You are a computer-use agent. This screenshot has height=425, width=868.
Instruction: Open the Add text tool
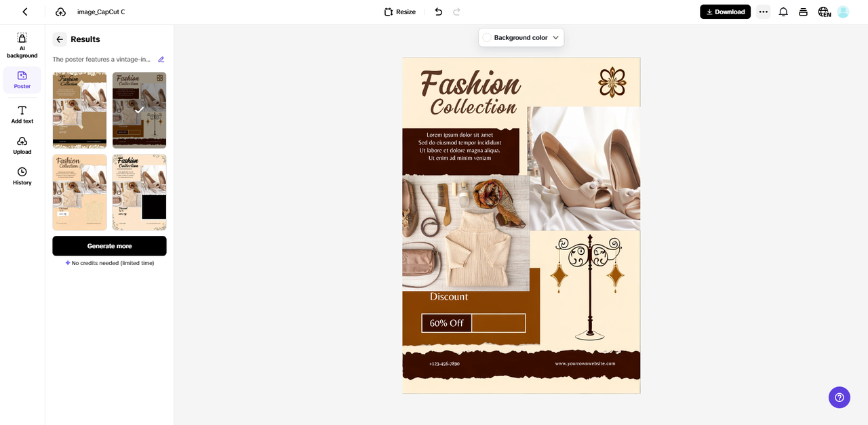22,113
